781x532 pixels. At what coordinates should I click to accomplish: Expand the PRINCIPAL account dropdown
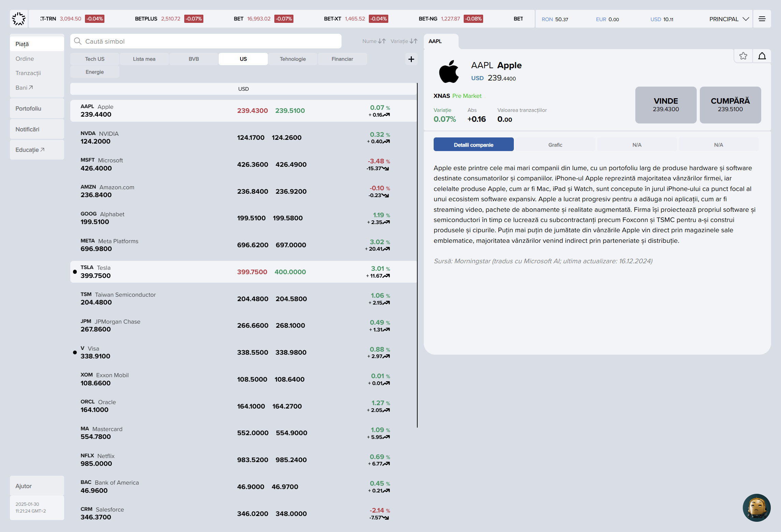pyautogui.click(x=729, y=19)
